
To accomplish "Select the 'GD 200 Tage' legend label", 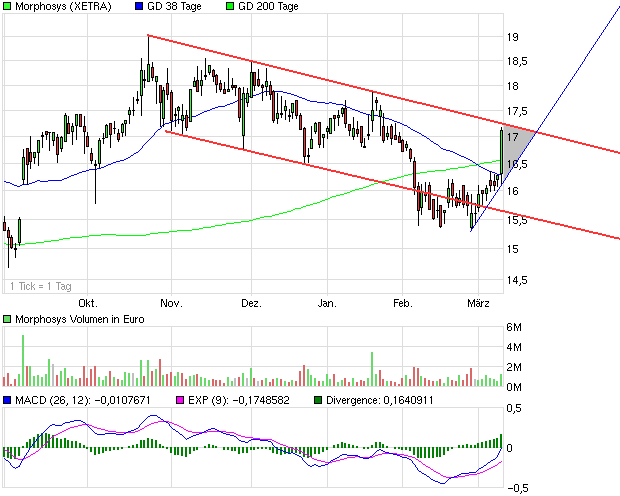I will (268, 6).
